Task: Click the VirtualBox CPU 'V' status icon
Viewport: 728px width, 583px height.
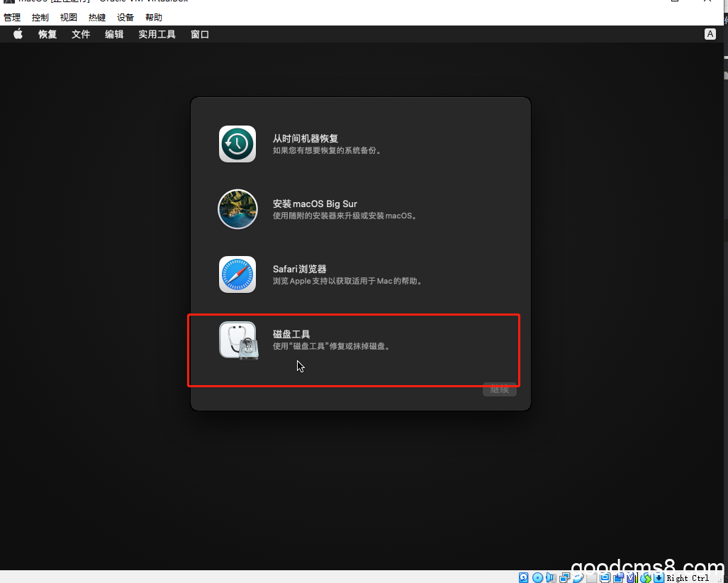Action: point(631,577)
